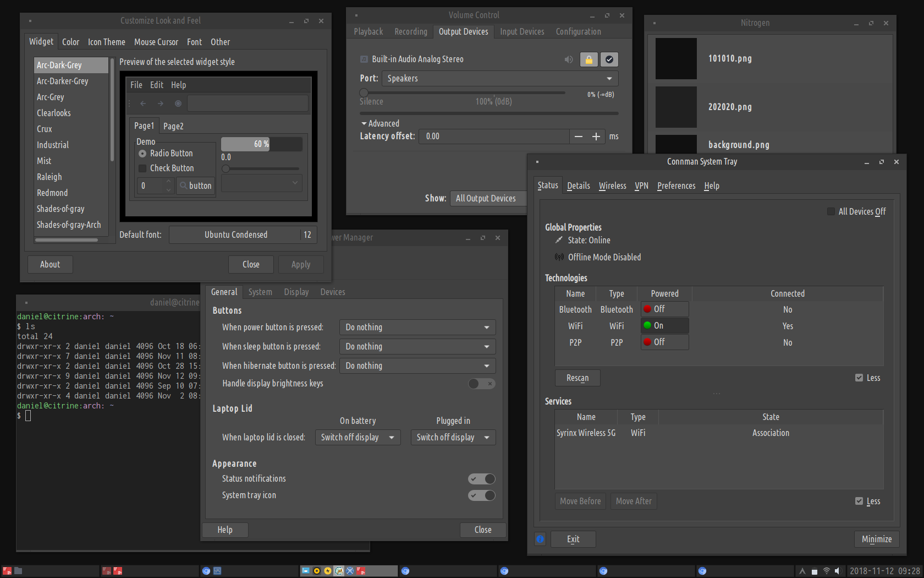
Task: Click the Rescan button in Connman
Action: pyautogui.click(x=577, y=378)
